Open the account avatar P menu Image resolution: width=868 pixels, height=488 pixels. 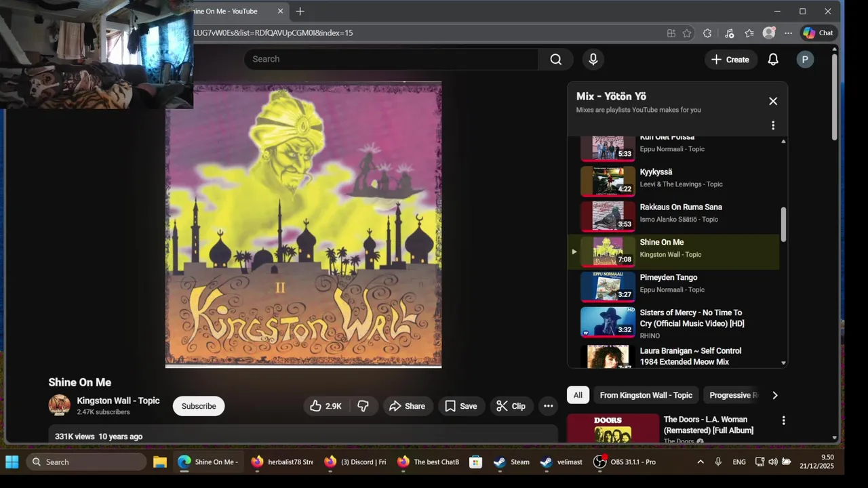click(x=805, y=60)
